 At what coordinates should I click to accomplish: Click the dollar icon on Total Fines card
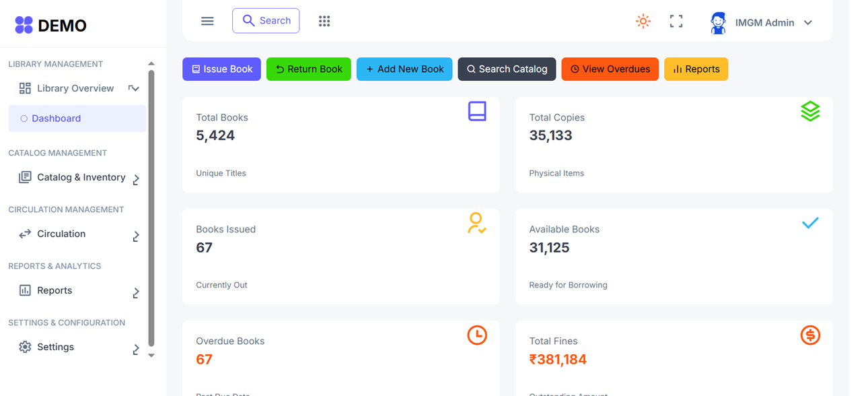810,335
